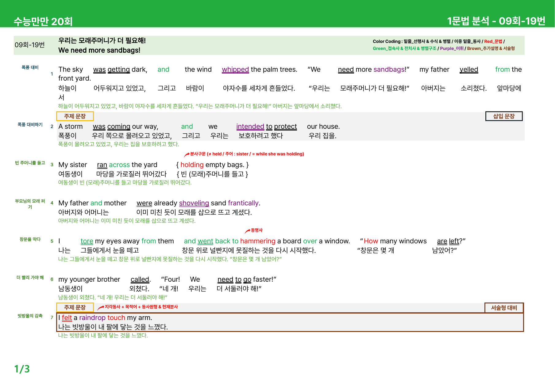
Task: Click the purple word frantically
Action: [243, 203]
